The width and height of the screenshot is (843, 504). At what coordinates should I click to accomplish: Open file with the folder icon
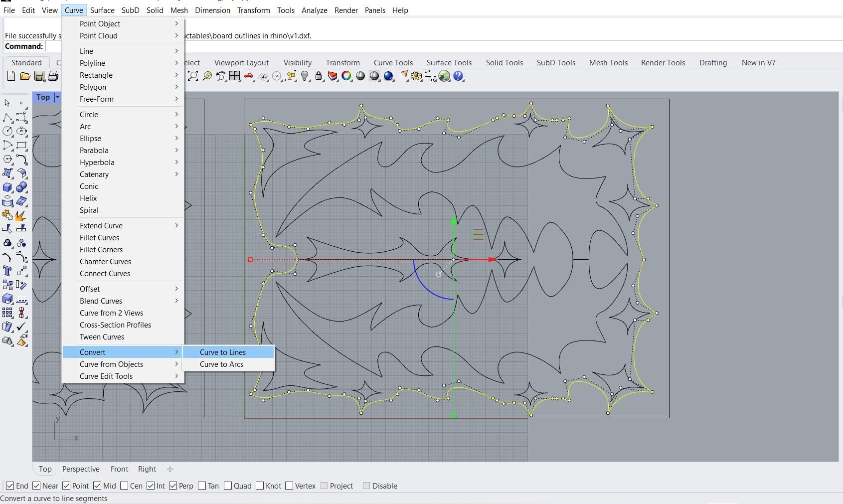25,76
